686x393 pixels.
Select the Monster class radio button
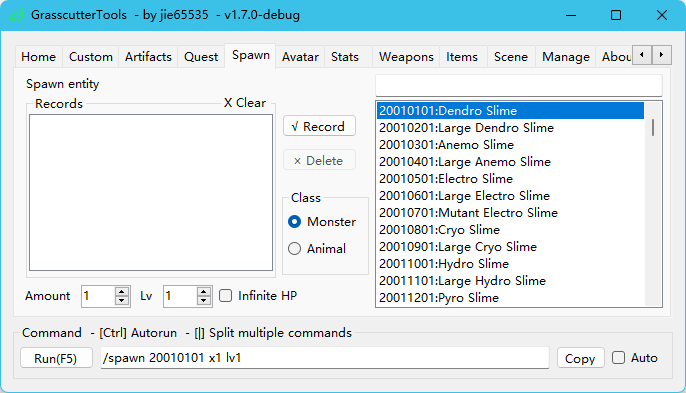294,221
